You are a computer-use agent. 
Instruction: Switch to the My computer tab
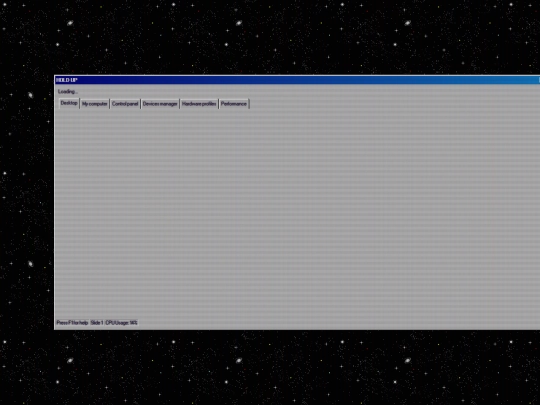95,104
